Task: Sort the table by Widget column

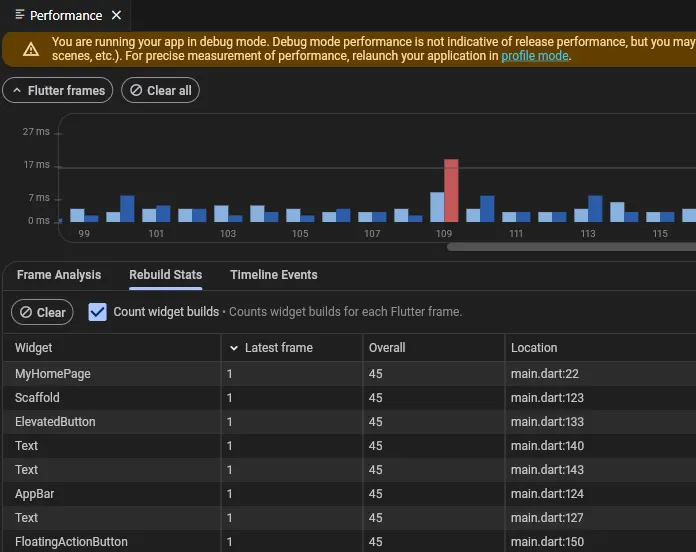Action: click(34, 348)
